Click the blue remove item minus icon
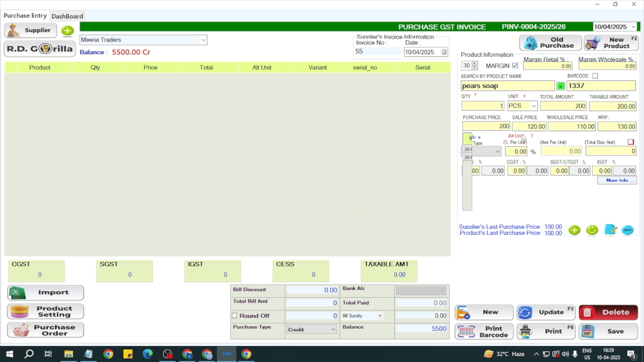 pos(627,230)
